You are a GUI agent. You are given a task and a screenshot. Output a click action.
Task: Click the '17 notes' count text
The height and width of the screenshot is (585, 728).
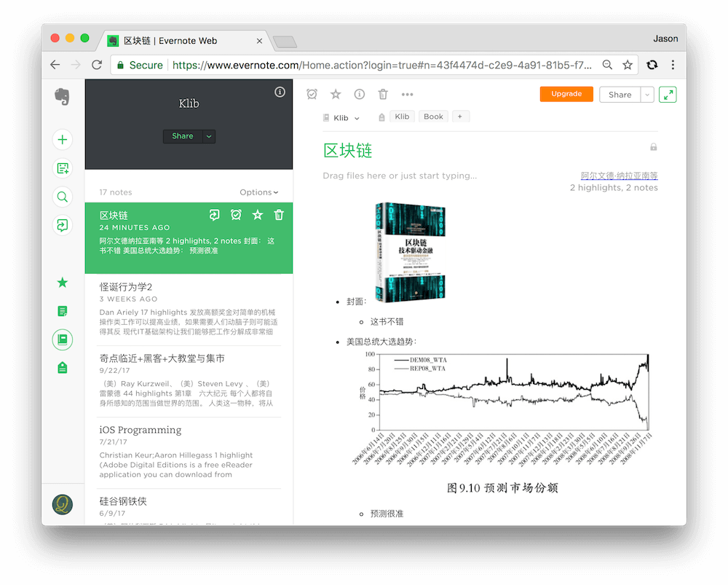click(x=116, y=192)
